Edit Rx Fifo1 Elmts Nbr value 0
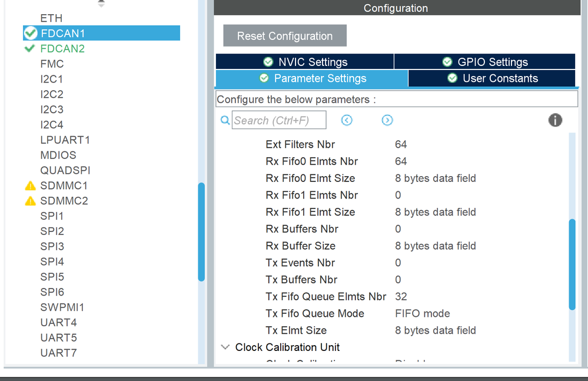 [x=398, y=195]
